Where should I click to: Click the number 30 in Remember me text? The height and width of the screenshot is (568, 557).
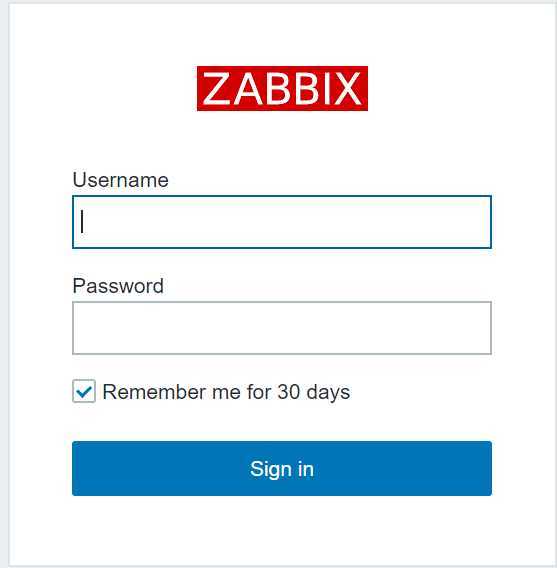pyautogui.click(x=288, y=392)
